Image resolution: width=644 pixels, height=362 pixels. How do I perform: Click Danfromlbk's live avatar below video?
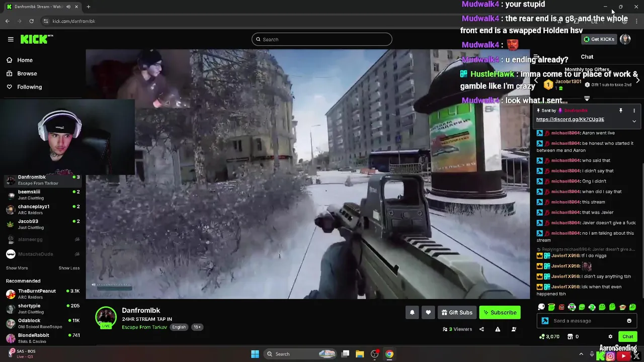pyautogui.click(x=106, y=317)
